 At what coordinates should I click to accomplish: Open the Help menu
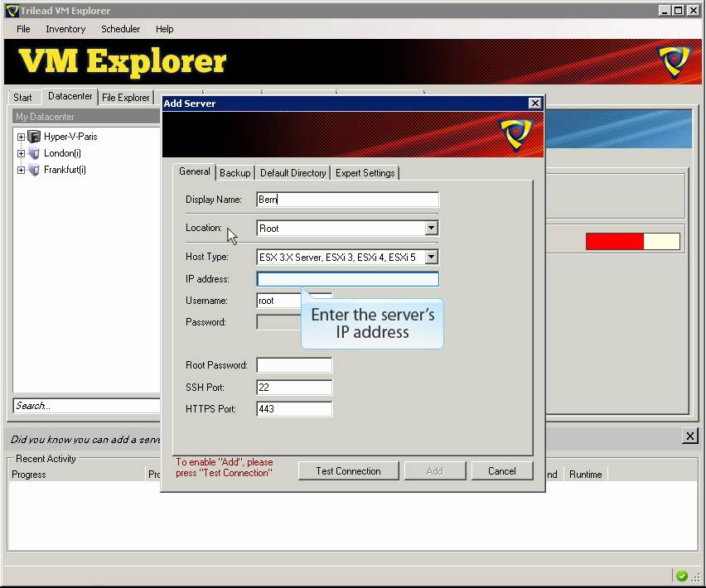click(164, 29)
